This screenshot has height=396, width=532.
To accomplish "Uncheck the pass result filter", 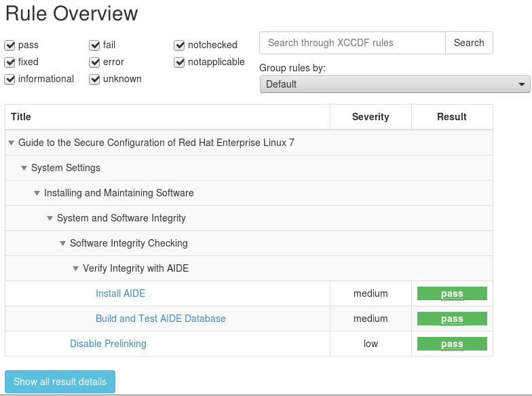I will 10,46.
